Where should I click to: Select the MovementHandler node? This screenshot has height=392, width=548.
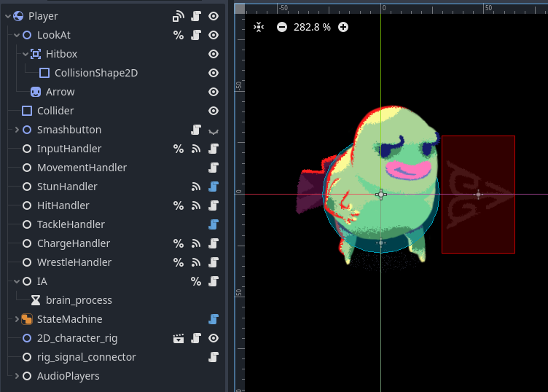coord(82,168)
